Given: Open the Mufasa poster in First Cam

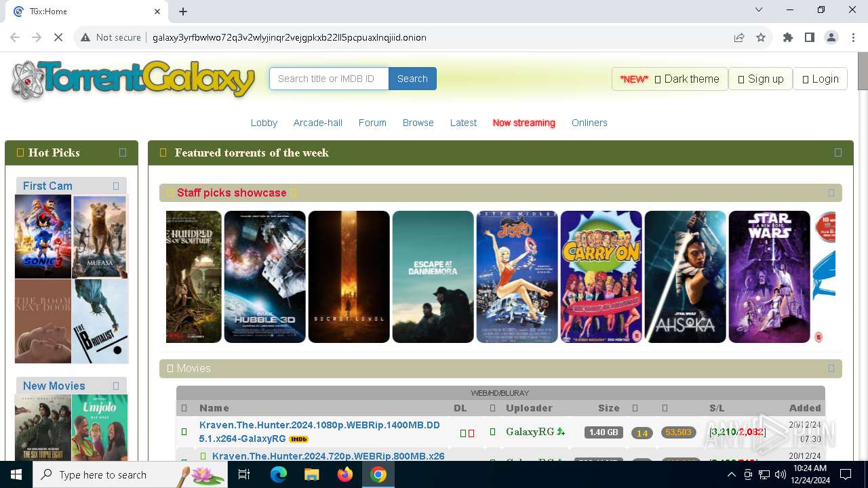Looking at the screenshot, I should 100,237.
